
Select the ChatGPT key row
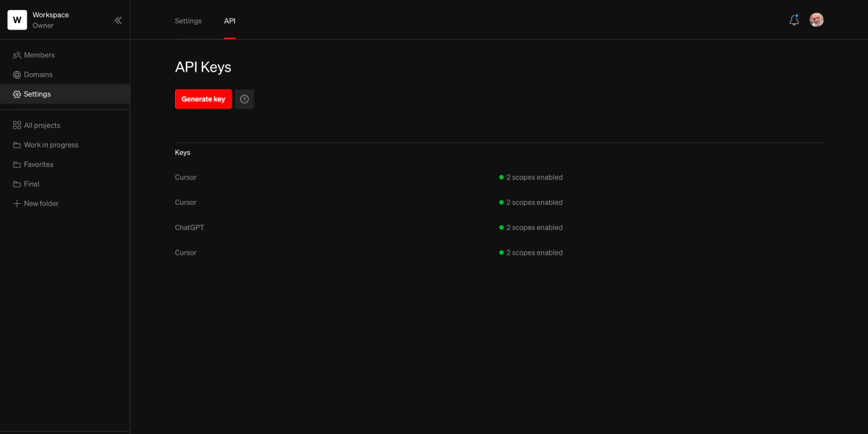coord(498,227)
